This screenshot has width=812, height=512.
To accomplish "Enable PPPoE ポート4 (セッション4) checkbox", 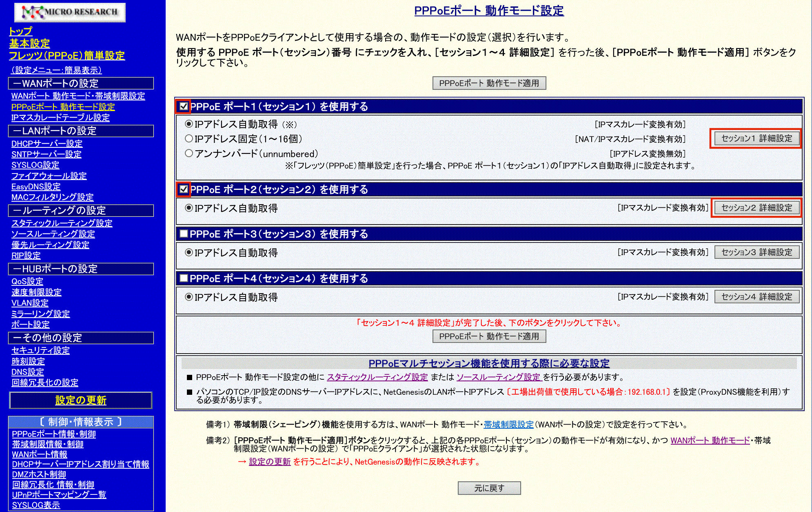I will tap(184, 278).
